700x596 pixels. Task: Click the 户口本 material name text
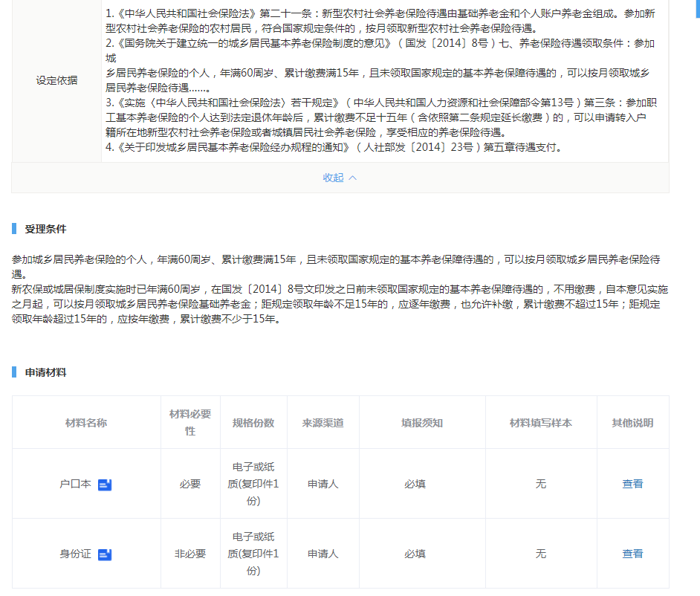click(75, 484)
